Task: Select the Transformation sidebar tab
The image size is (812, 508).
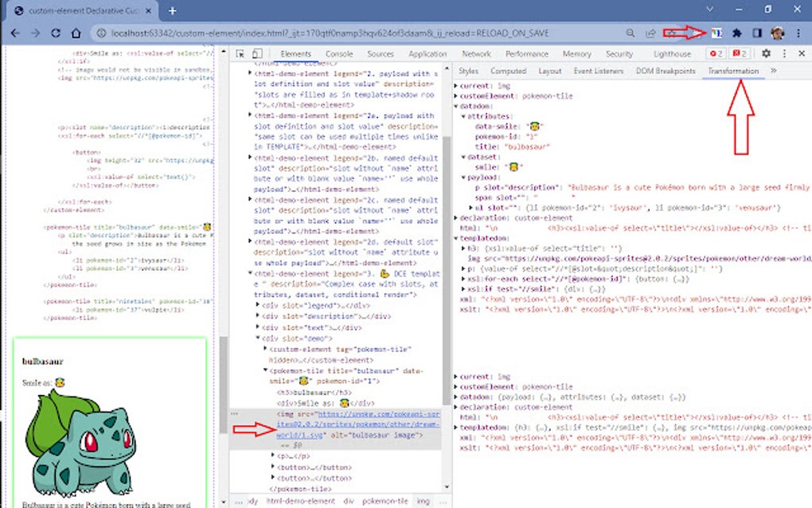Action: [x=733, y=71]
